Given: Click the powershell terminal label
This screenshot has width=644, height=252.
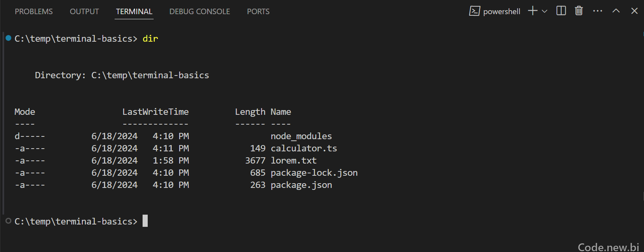Looking at the screenshot, I should 502,11.
